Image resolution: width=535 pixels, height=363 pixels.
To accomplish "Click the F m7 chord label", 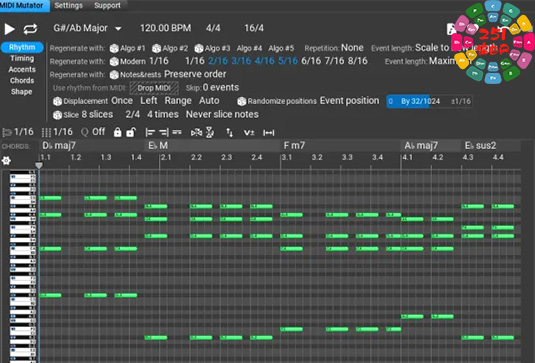I will pyautogui.click(x=294, y=146).
